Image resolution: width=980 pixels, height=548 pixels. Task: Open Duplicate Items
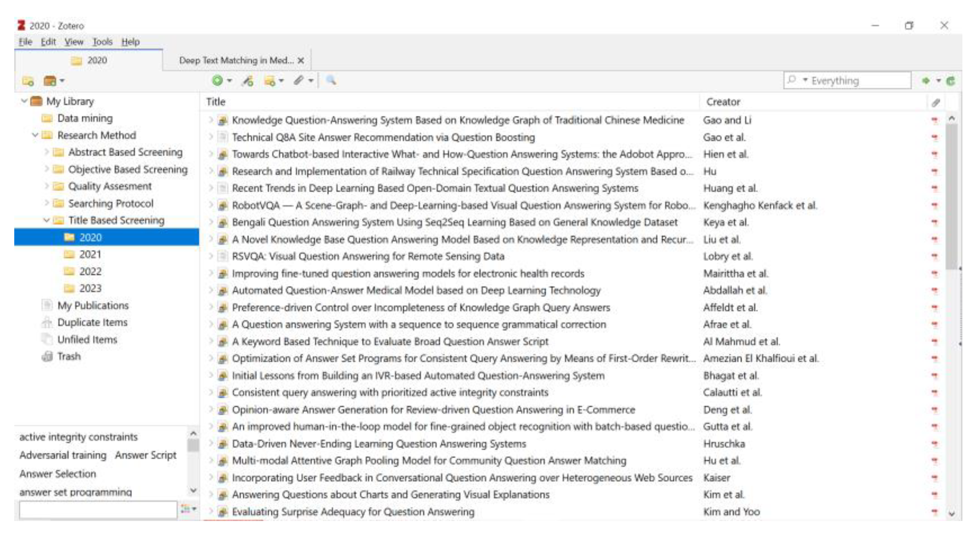click(x=92, y=322)
